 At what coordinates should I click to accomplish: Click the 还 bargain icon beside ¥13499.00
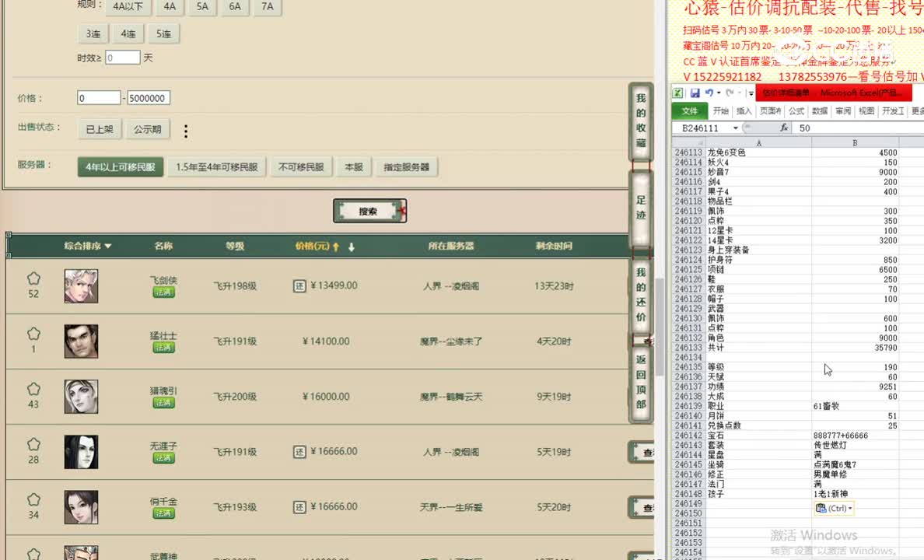point(299,286)
